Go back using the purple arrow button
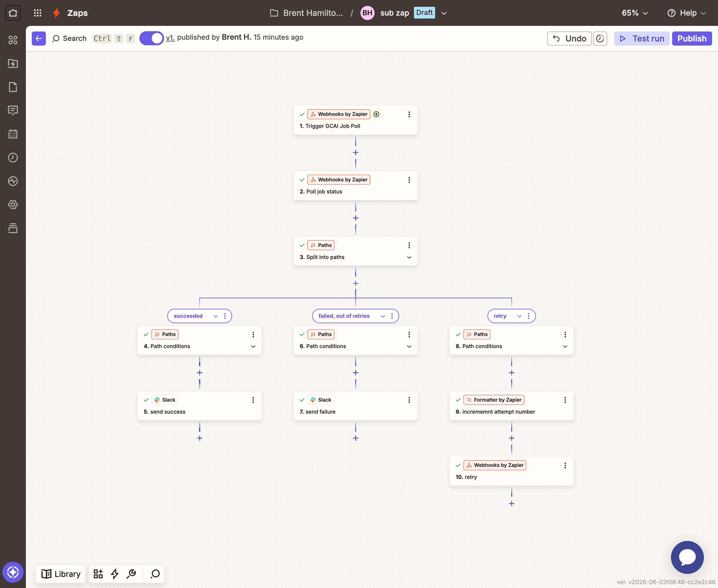Image resolution: width=718 pixels, height=588 pixels. (x=39, y=39)
